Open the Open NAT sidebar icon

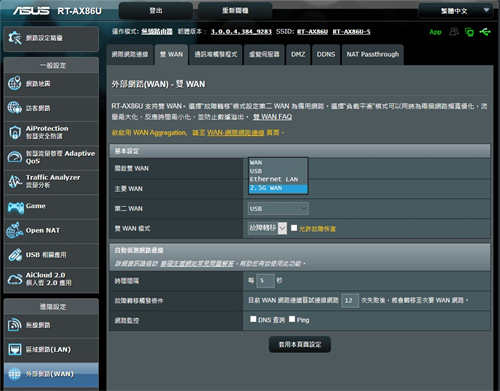click(15, 230)
